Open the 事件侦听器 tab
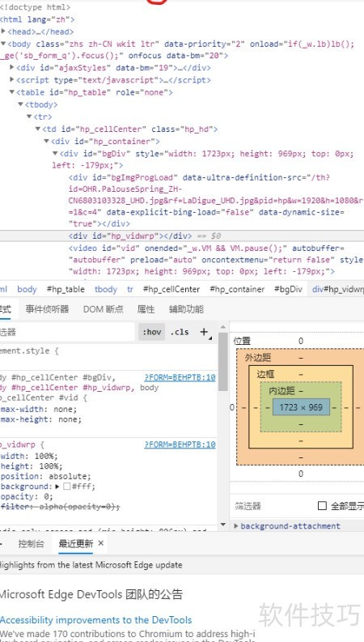Screen dimensions: 364x642 pos(48,309)
